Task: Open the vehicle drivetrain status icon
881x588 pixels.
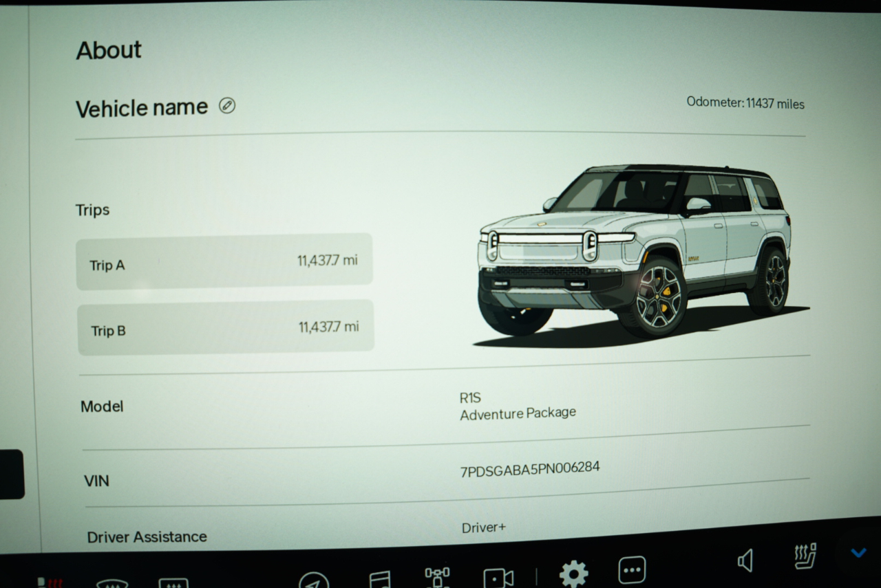Action: coord(437,576)
